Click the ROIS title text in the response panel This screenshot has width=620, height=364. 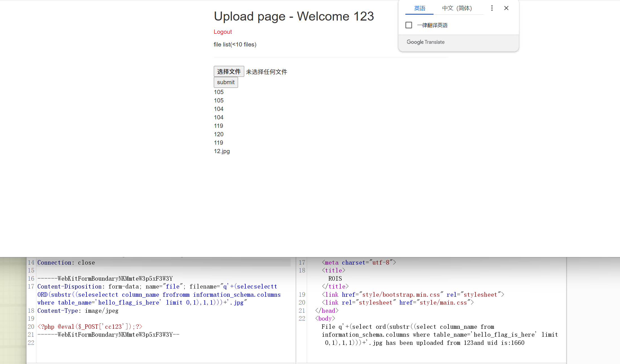tap(335, 278)
